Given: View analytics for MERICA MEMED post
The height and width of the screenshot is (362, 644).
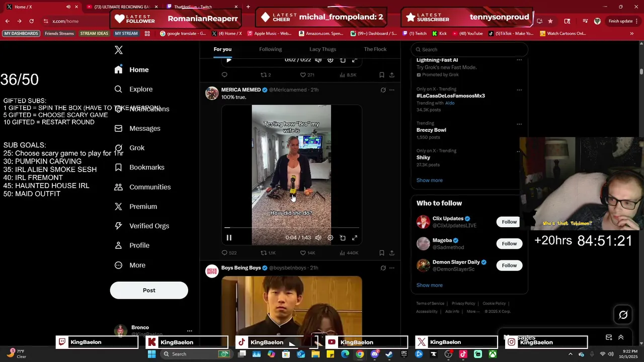Looking at the screenshot, I should 349,253.
